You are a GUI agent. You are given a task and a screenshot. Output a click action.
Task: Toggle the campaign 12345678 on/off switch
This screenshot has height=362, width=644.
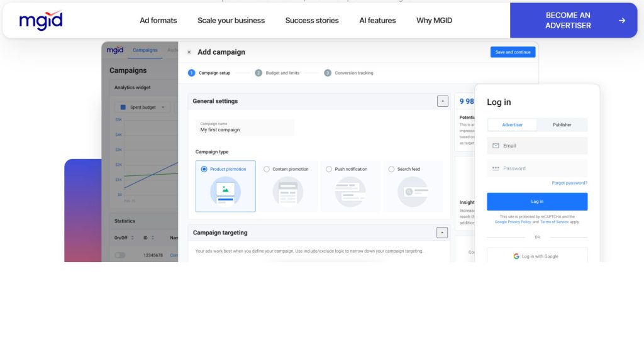point(120,255)
